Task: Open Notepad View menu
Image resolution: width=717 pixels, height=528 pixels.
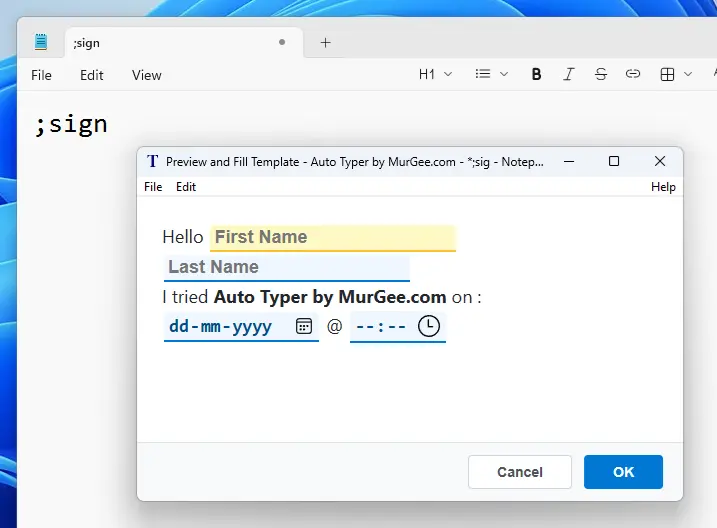Action: (x=146, y=75)
